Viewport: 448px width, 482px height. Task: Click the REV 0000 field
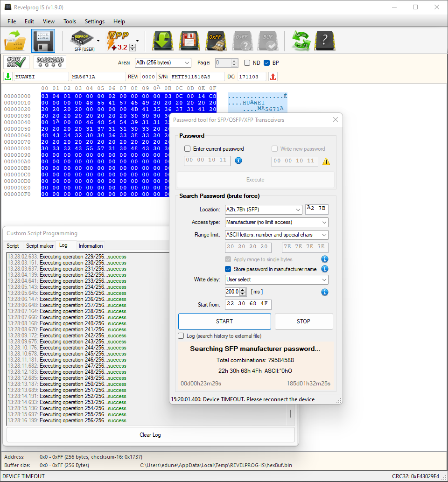pyautogui.click(x=148, y=77)
